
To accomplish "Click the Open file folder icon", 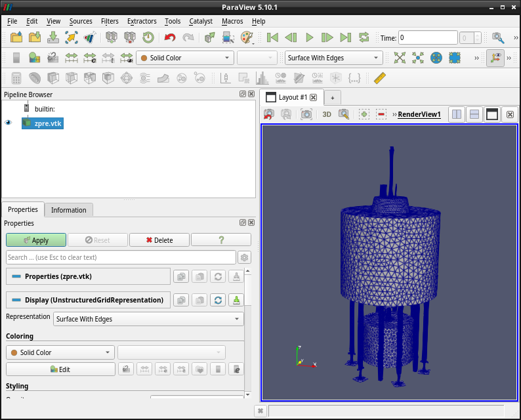I will (16, 38).
